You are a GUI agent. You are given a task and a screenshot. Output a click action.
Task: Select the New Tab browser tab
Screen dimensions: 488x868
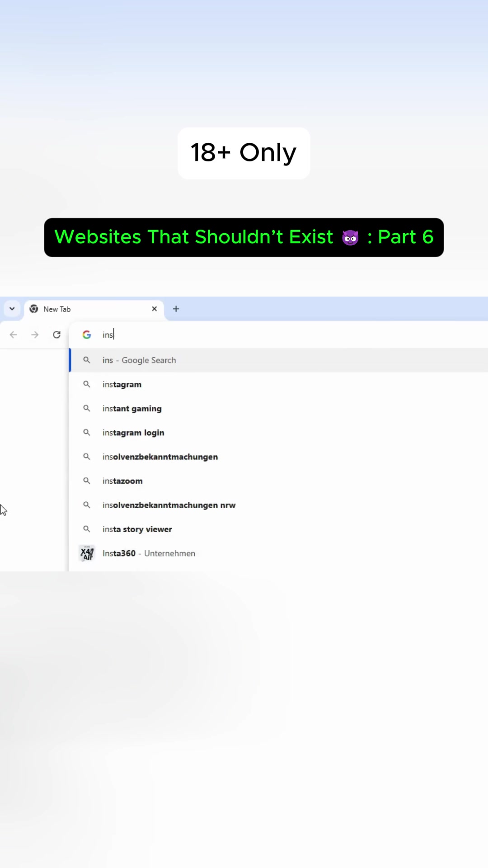[x=95, y=309]
